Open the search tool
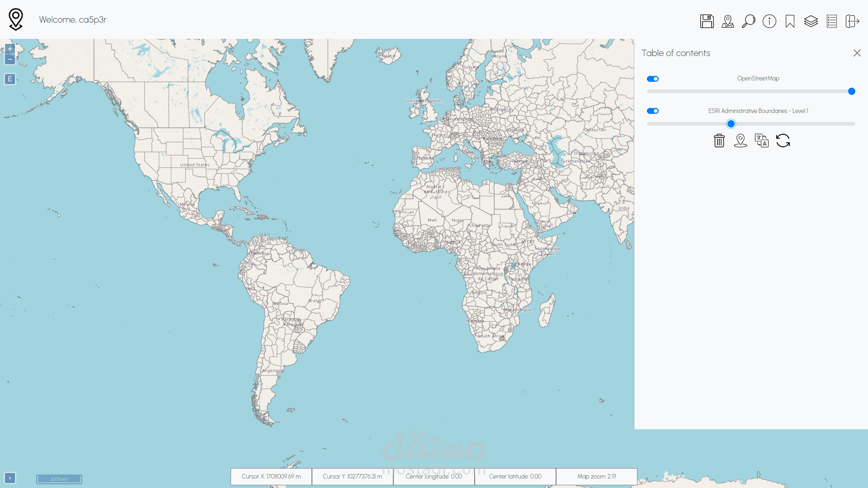Screen dimensions: 868x488 pos(749,21)
